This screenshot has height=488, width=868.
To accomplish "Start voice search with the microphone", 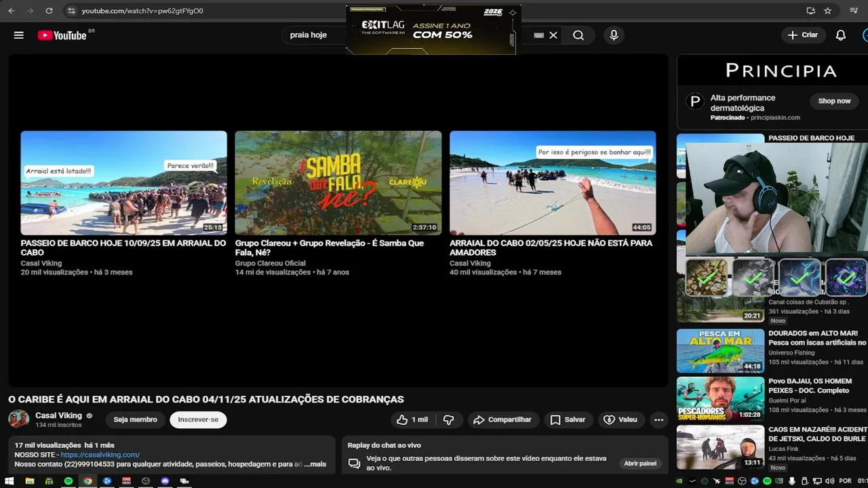I will pyautogui.click(x=614, y=35).
